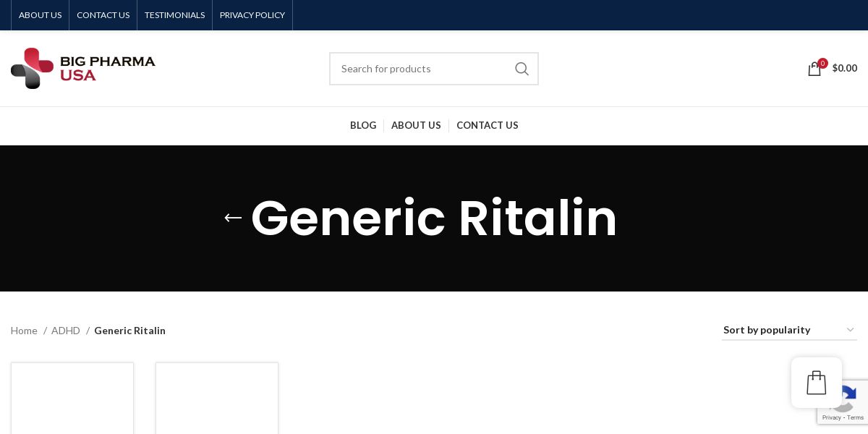Viewport: 868px width, 434px height.
Task: Open the first product thumbnail
Action: pyautogui.click(x=72, y=399)
